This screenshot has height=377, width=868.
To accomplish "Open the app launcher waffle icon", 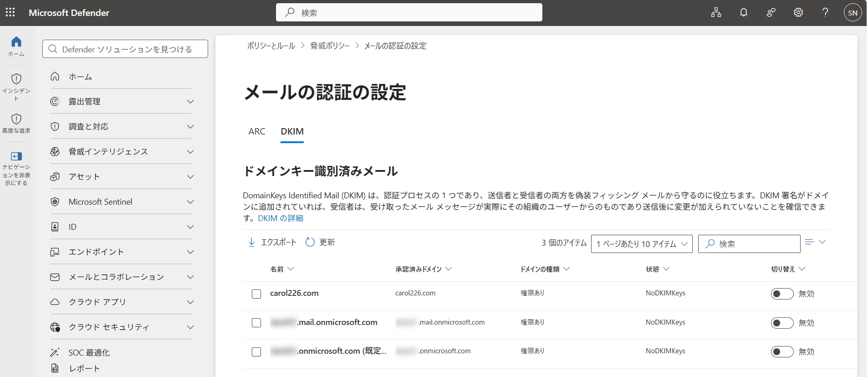I will [10, 12].
